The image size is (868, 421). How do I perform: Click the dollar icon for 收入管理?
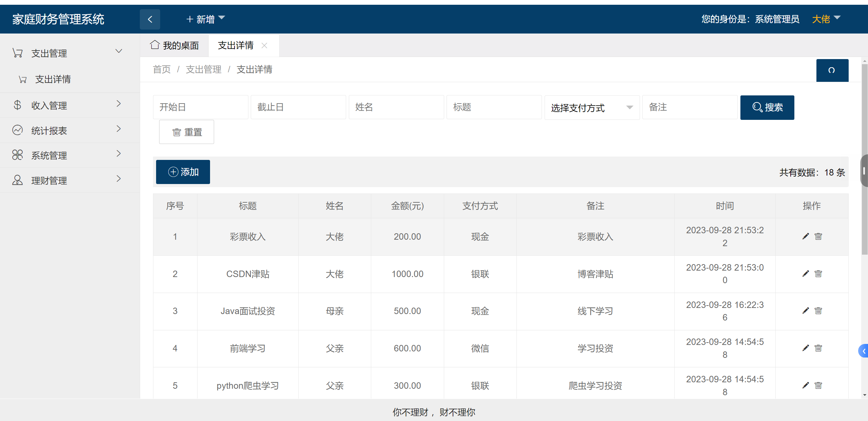(x=17, y=105)
